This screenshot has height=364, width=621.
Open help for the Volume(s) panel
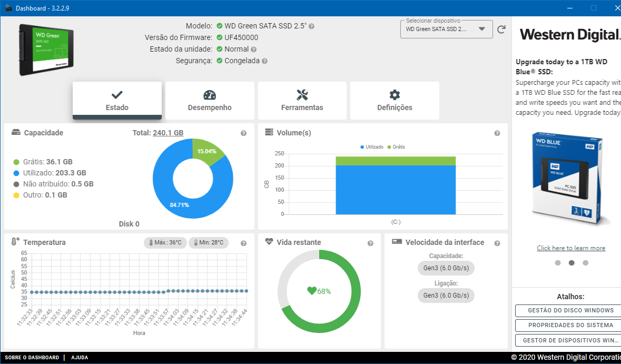497,133
